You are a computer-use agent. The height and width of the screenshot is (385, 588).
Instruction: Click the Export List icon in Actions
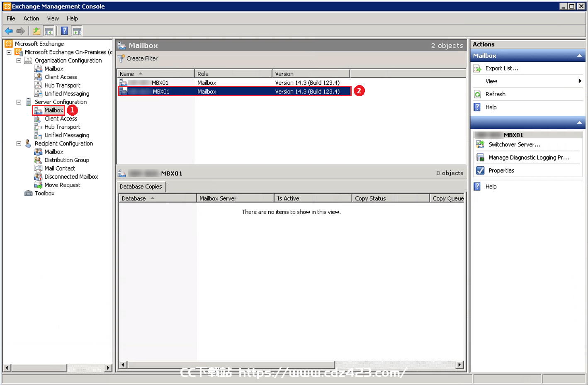pos(478,68)
